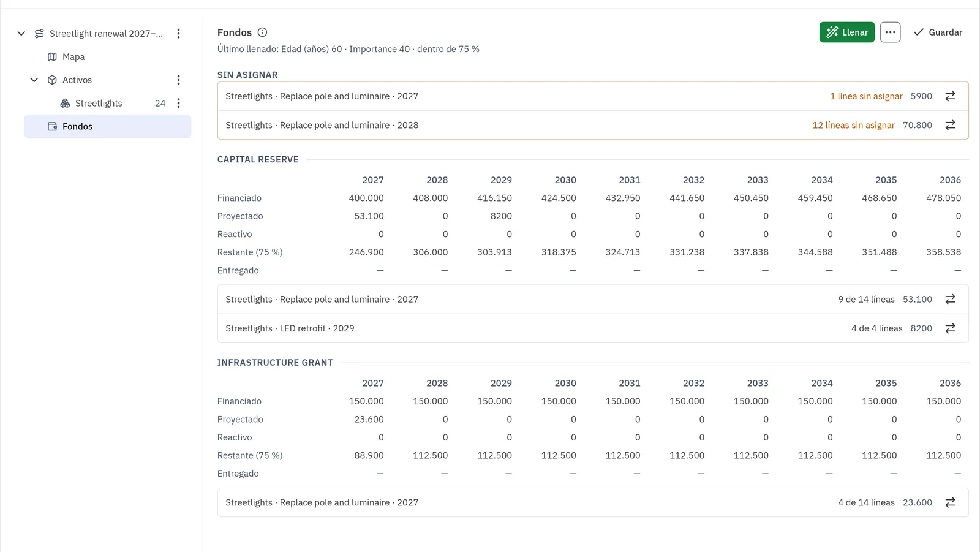Reassign unassigned 2027 line worth 5900

[x=950, y=96]
